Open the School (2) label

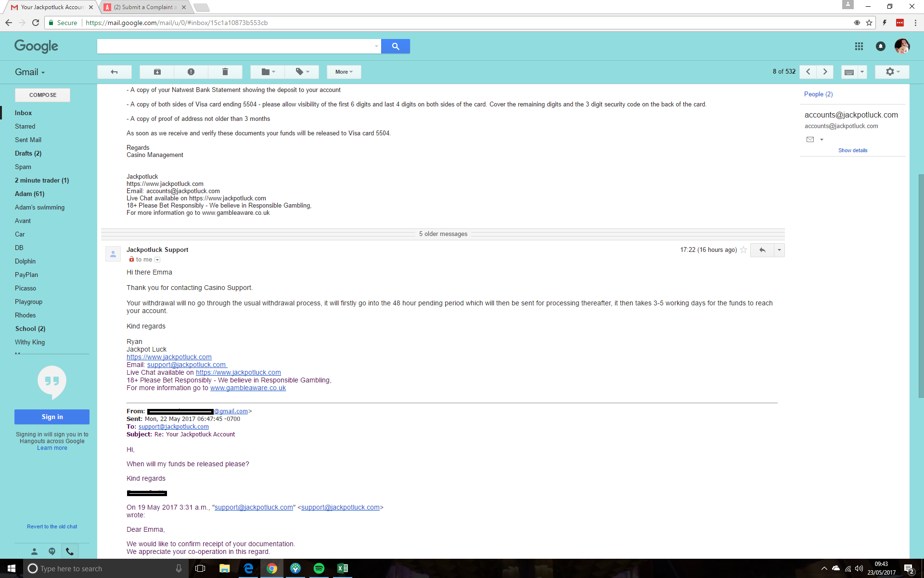coord(30,328)
